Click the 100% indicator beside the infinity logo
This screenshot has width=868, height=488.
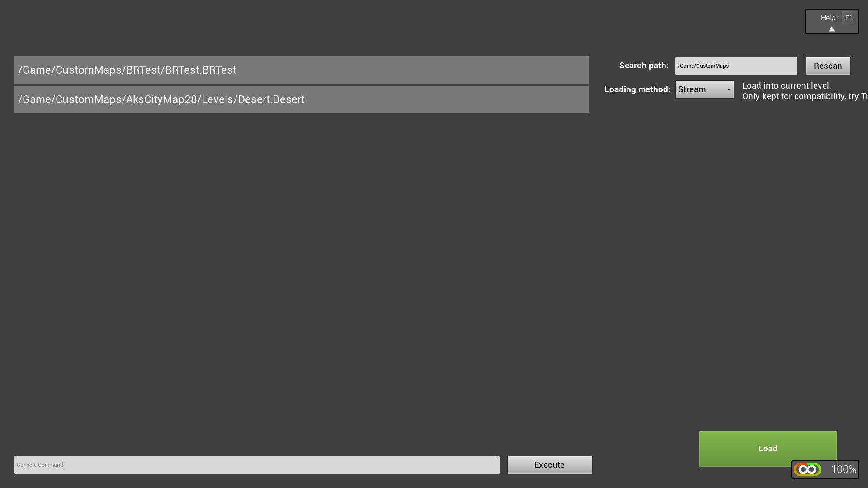click(843, 469)
